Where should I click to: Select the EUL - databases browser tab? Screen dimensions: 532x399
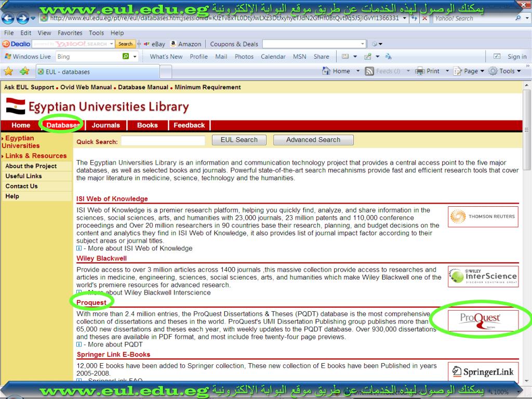[97, 72]
